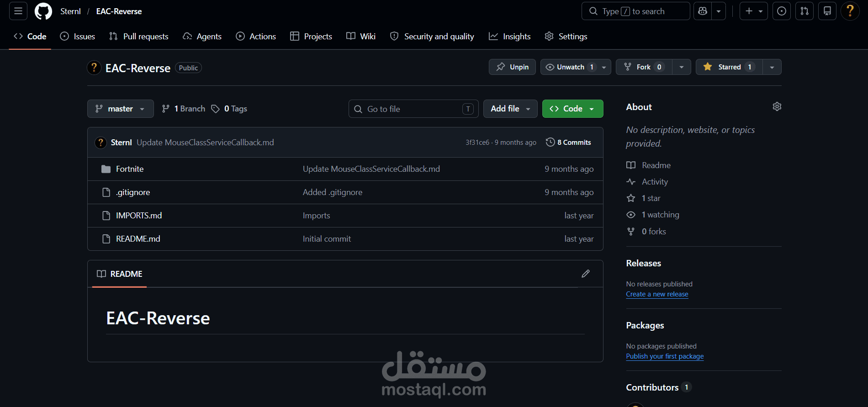This screenshot has height=407, width=868.
Task: Select the Code tab
Action: pos(30,37)
